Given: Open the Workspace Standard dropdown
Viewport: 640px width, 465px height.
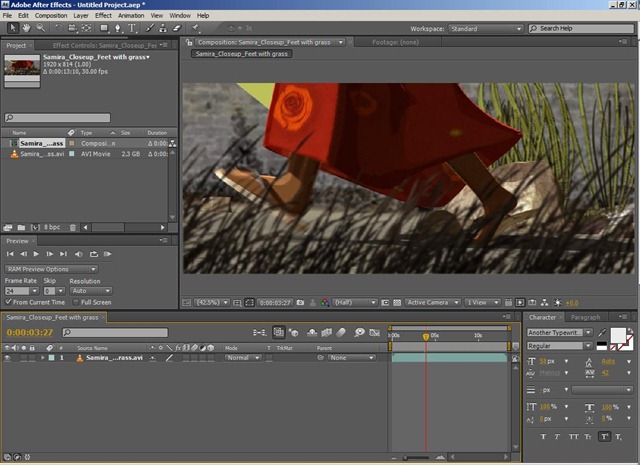Looking at the screenshot, I should pyautogui.click(x=486, y=29).
